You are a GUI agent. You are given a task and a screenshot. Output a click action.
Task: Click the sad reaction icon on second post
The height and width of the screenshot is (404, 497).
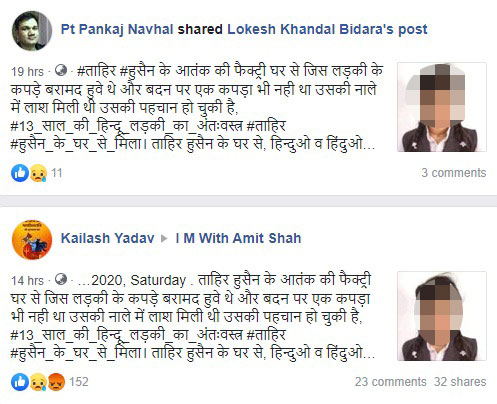tap(38, 382)
